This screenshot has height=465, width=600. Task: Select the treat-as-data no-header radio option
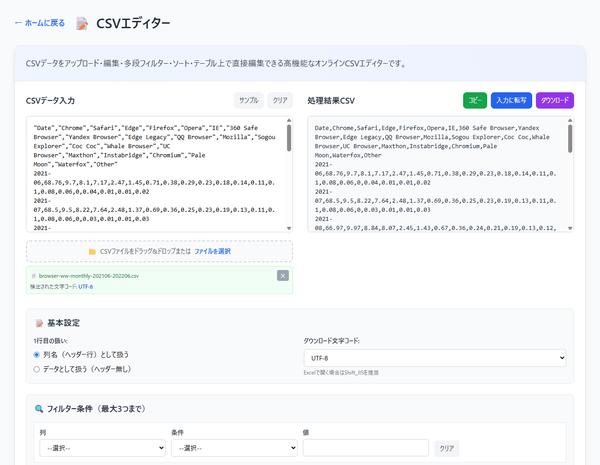[x=37, y=368]
